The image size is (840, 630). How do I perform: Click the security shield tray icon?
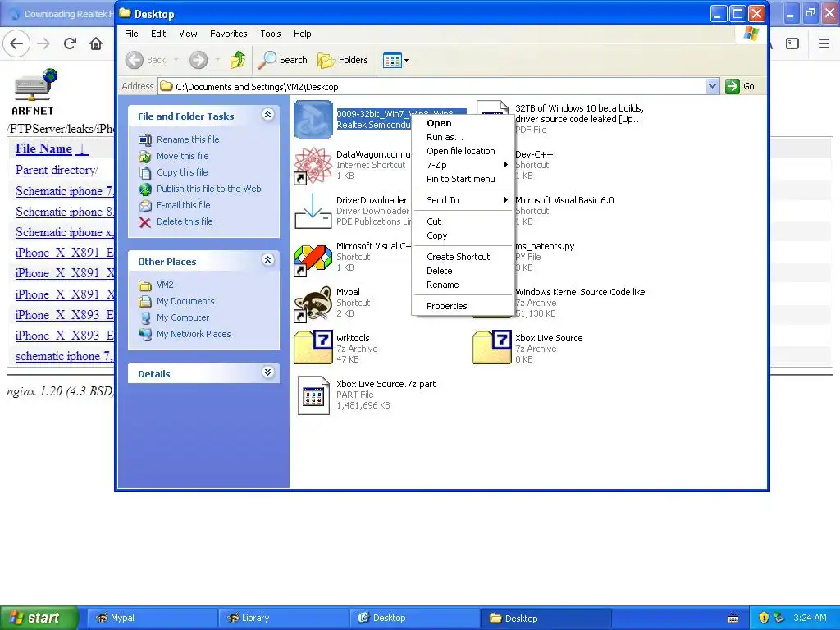(764, 618)
